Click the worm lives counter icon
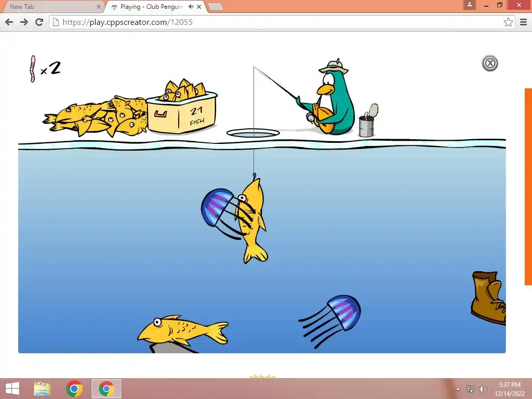 (x=33, y=69)
